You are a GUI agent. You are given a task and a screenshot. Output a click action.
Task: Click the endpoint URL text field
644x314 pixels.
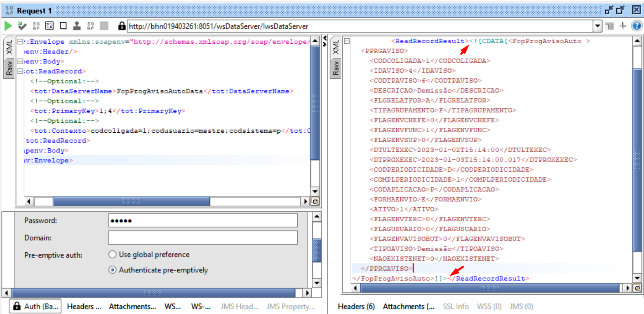(360, 26)
